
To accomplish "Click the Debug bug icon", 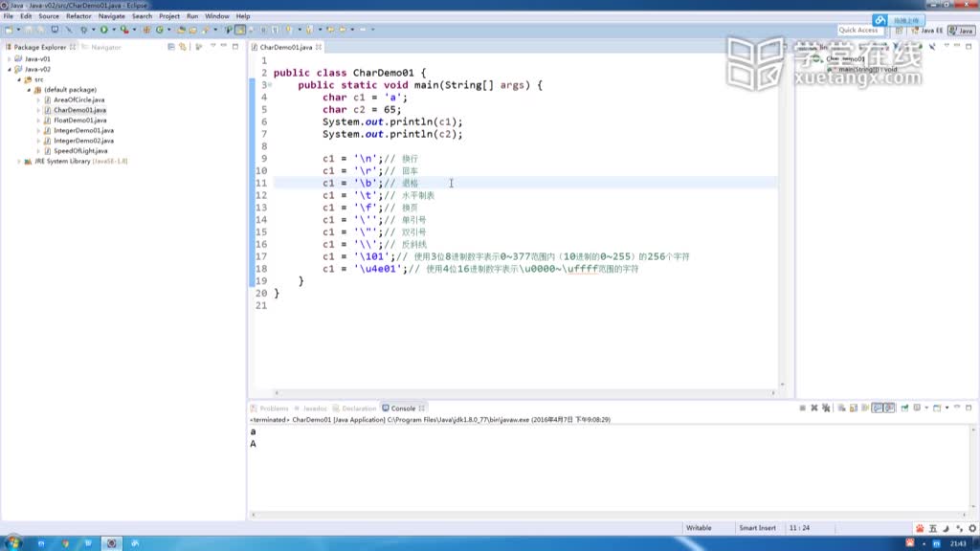I will click(83, 30).
